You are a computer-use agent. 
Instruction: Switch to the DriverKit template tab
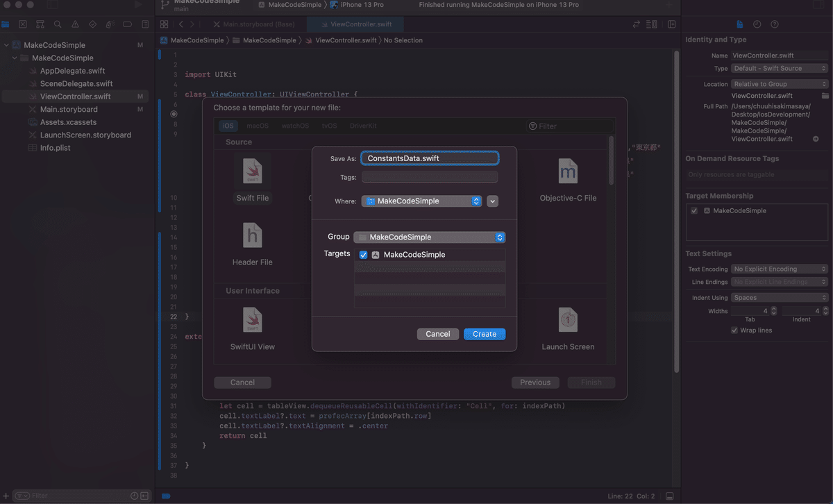[x=363, y=126]
